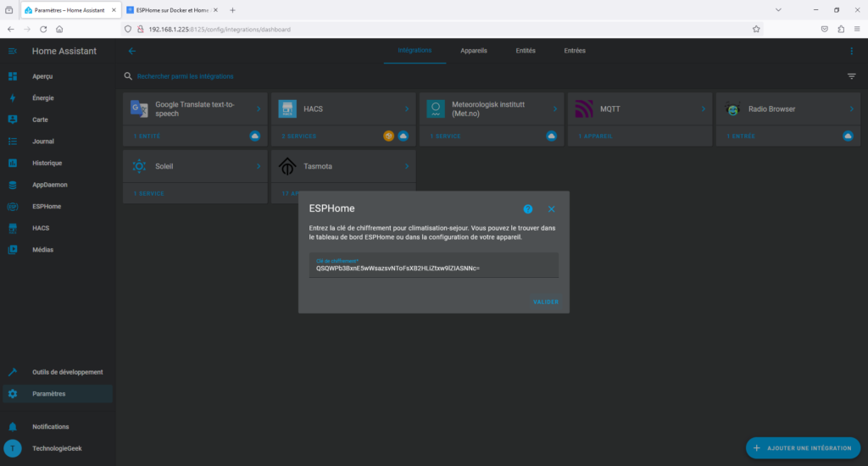Go back with the arrow beside Intégrations
Screen dimensions: 868x466
[131, 51]
